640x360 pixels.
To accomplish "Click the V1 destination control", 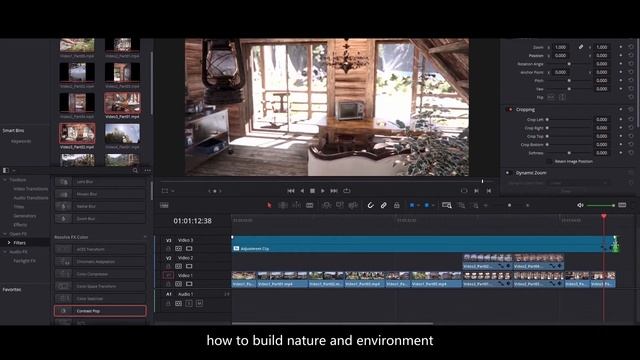I will (168, 276).
